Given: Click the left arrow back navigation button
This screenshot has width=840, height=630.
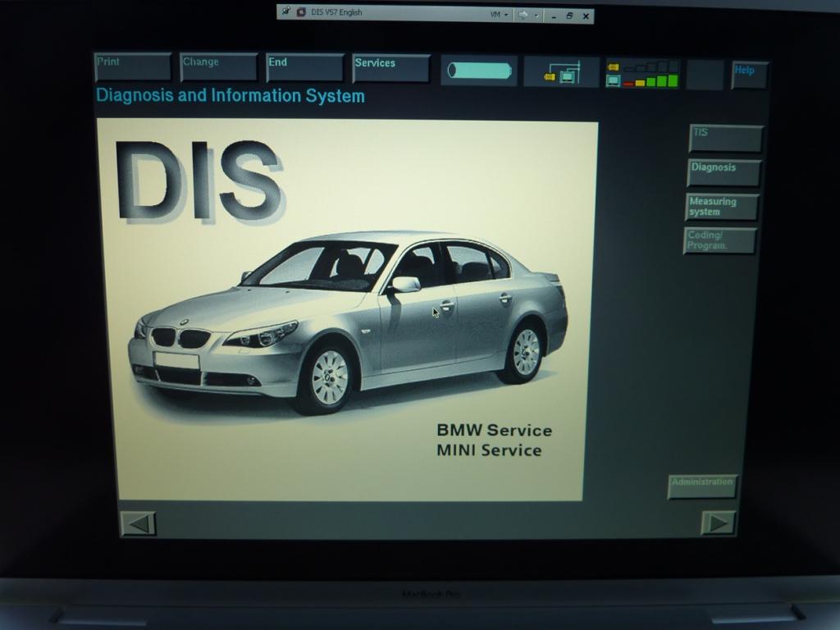Looking at the screenshot, I should (x=139, y=523).
